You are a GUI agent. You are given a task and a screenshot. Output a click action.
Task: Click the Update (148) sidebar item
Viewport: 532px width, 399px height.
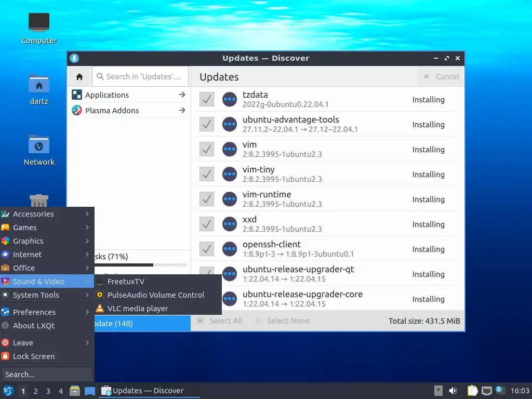[142, 323]
